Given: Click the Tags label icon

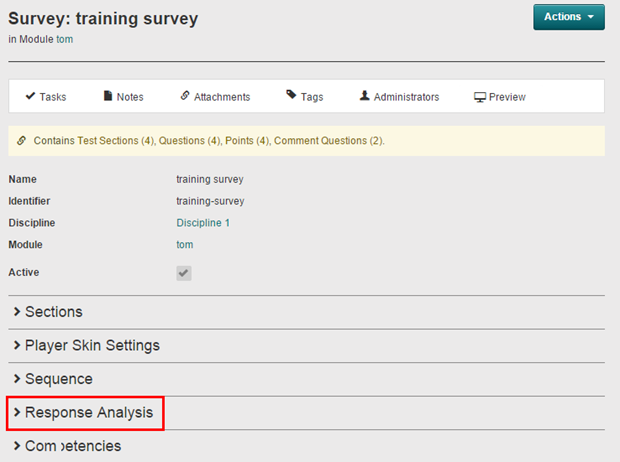Looking at the screenshot, I should point(291,96).
